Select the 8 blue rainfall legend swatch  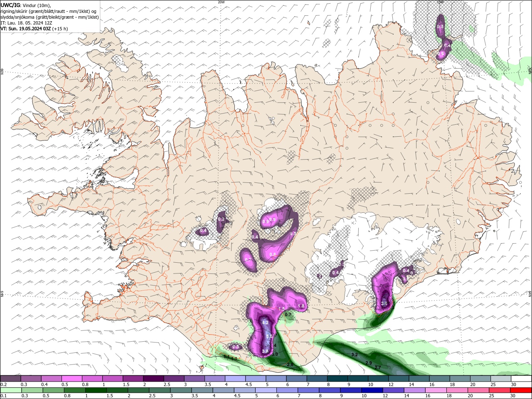point(330,390)
